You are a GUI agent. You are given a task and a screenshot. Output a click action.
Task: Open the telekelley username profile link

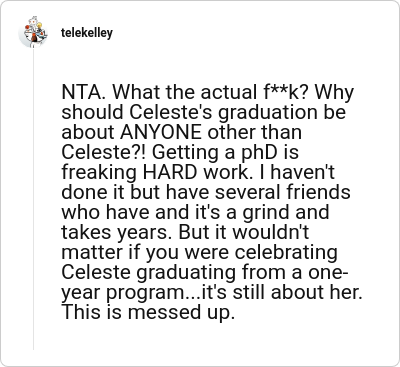87,33
